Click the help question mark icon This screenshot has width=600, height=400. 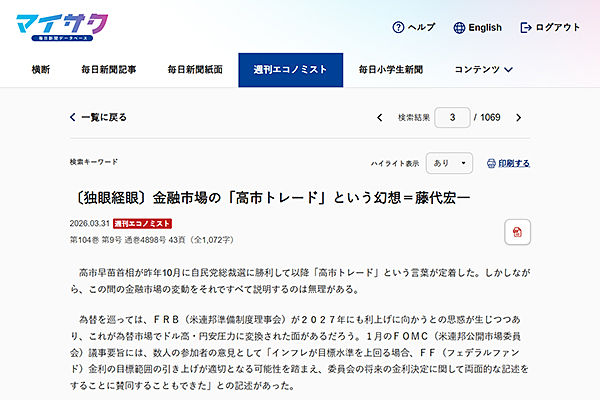pos(397,27)
